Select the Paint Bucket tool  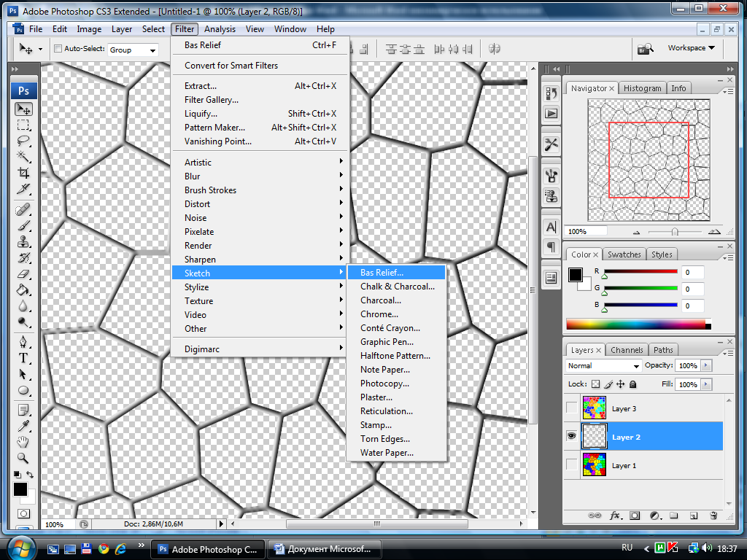click(x=23, y=290)
